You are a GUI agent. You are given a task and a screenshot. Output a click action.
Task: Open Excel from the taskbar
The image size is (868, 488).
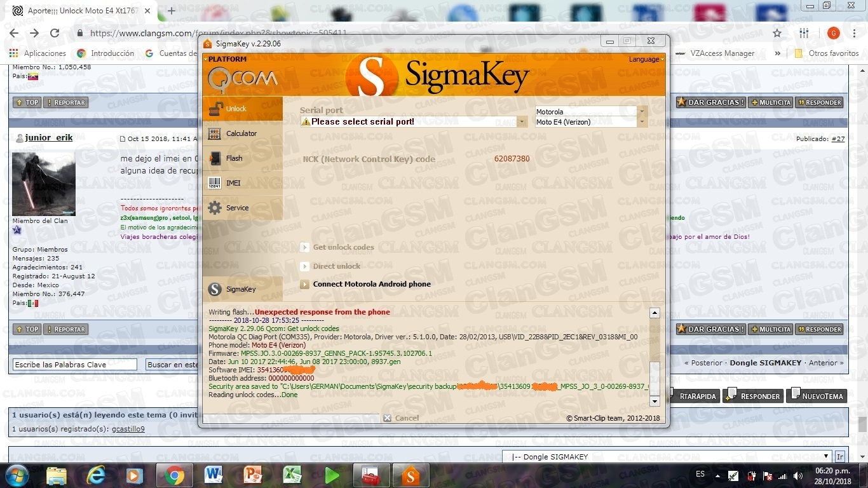coord(292,475)
